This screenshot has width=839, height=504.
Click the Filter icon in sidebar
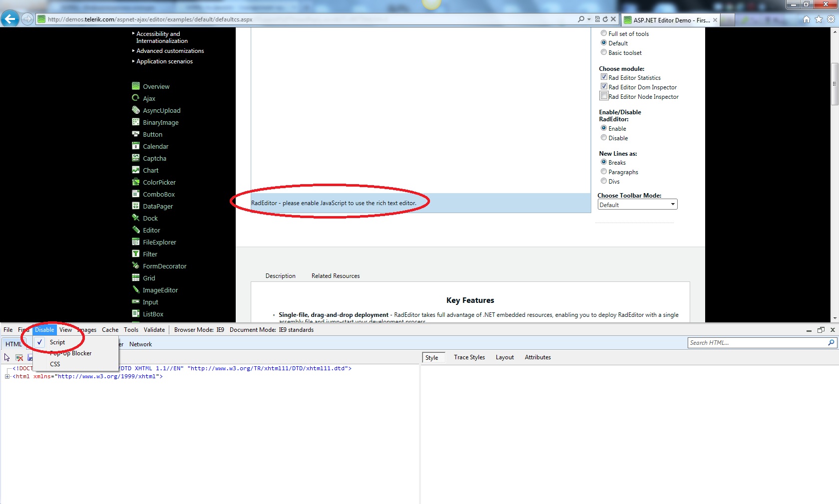[136, 253]
